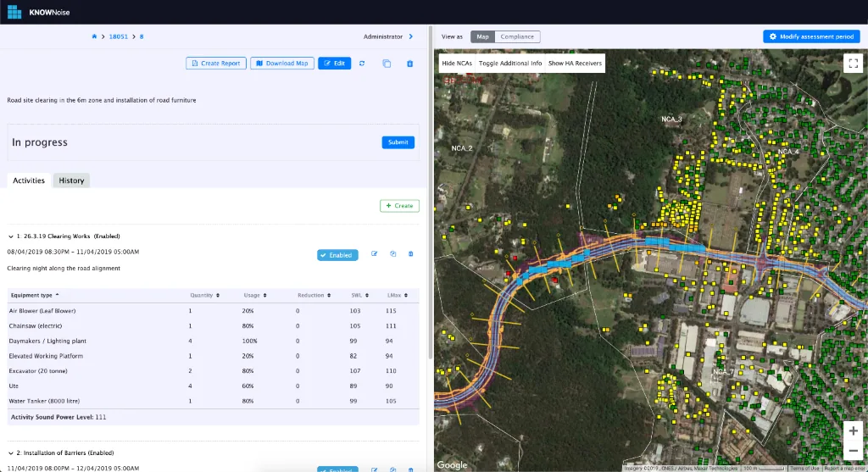This screenshot has width=868, height=472.
Task: Switch to the Activities tab
Action: 29,180
